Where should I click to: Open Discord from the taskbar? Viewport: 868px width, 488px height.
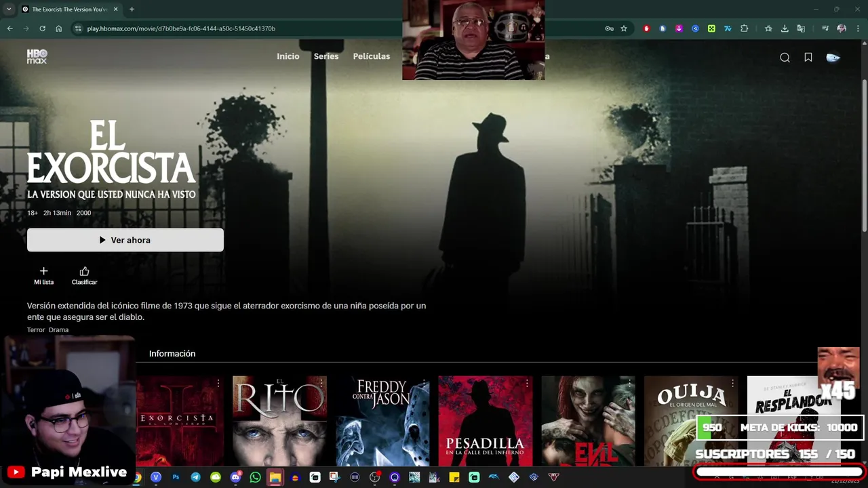235,477
